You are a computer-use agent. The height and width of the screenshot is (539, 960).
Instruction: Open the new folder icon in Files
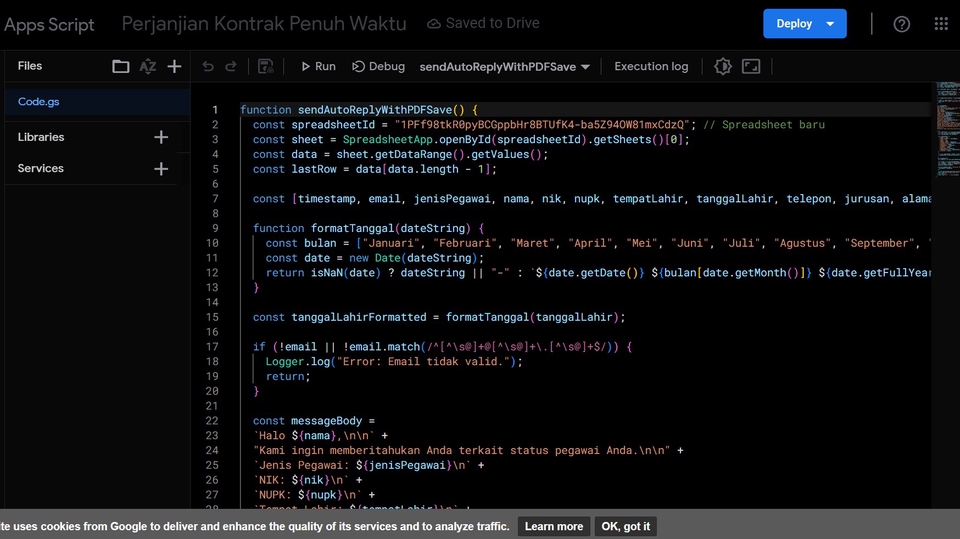(x=121, y=66)
